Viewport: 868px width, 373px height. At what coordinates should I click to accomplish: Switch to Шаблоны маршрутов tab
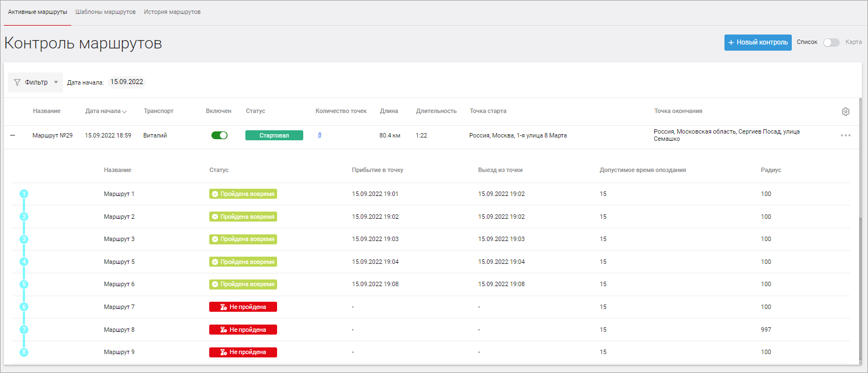click(x=106, y=12)
